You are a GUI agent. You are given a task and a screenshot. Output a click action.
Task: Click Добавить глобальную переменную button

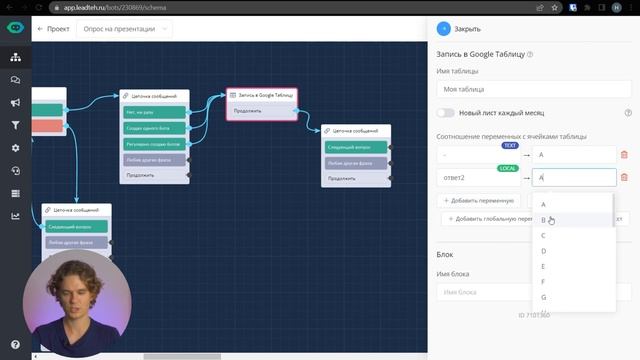(x=487, y=219)
